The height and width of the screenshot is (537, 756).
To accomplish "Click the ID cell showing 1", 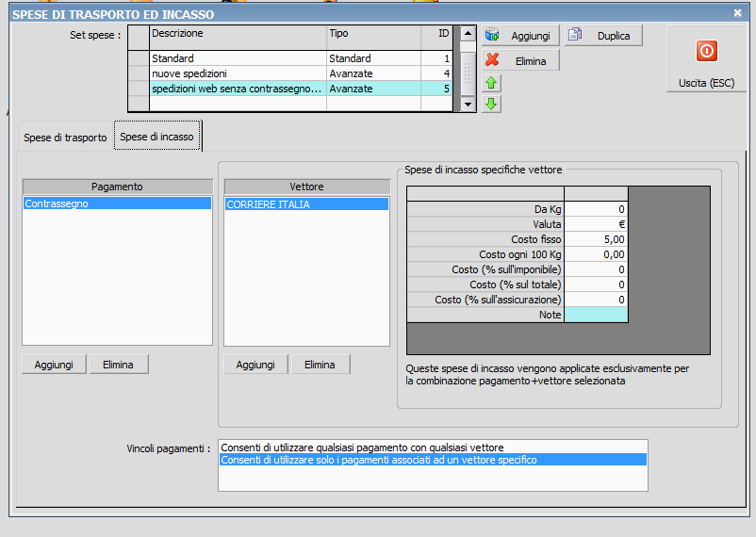I will point(436,58).
